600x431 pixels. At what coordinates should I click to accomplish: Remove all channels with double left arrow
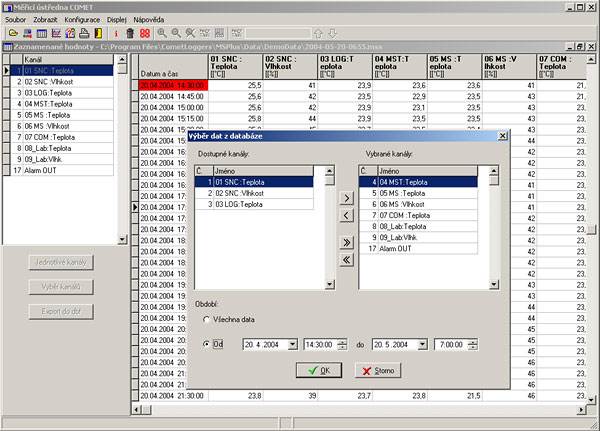(x=347, y=260)
